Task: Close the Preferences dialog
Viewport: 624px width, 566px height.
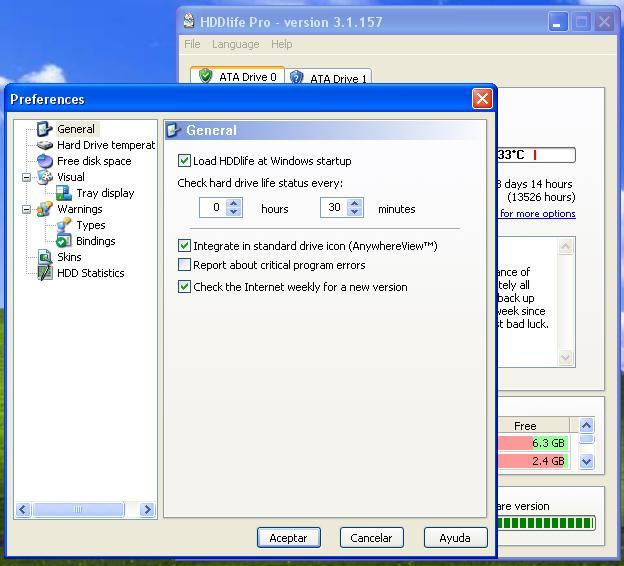Action: coord(482,98)
